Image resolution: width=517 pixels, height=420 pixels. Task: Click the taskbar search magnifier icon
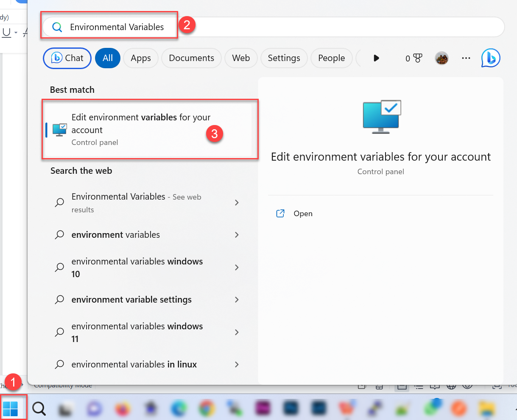point(39,408)
